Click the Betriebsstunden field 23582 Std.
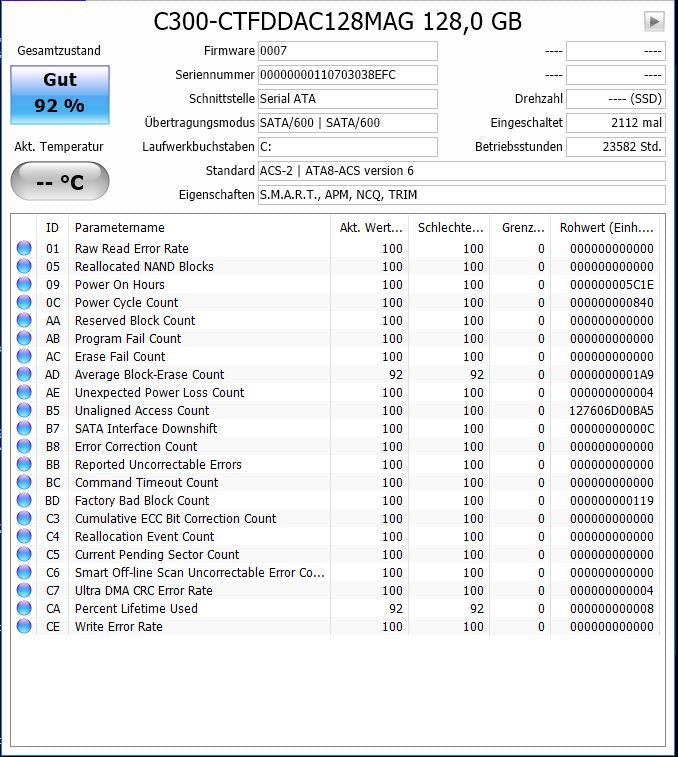Image resolution: width=678 pixels, height=757 pixels. click(616, 147)
